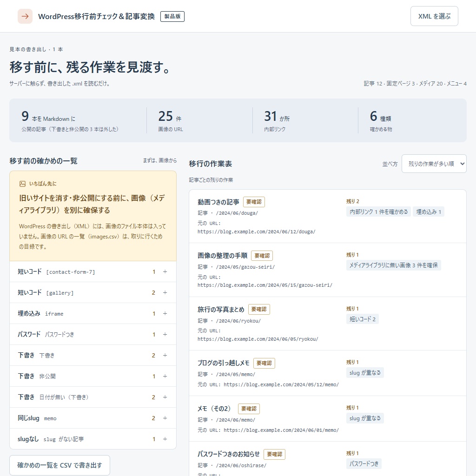Click 要確認 badge on メモ（その2）
Screen dimensions: 476x476
click(x=249, y=409)
